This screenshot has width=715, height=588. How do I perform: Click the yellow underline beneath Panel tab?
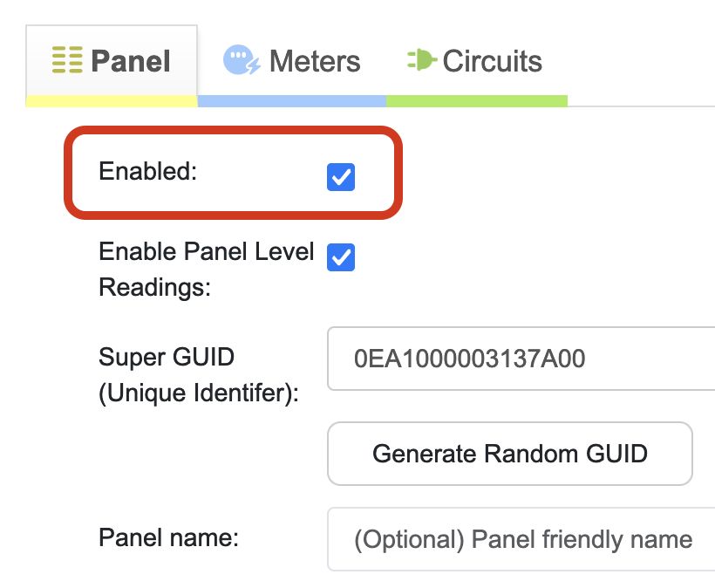click(112, 102)
